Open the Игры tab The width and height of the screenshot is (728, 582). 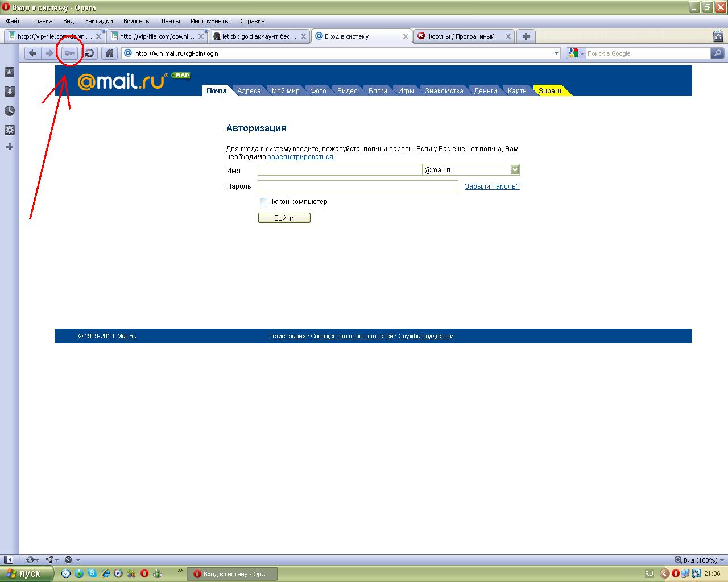(x=406, y=90)
